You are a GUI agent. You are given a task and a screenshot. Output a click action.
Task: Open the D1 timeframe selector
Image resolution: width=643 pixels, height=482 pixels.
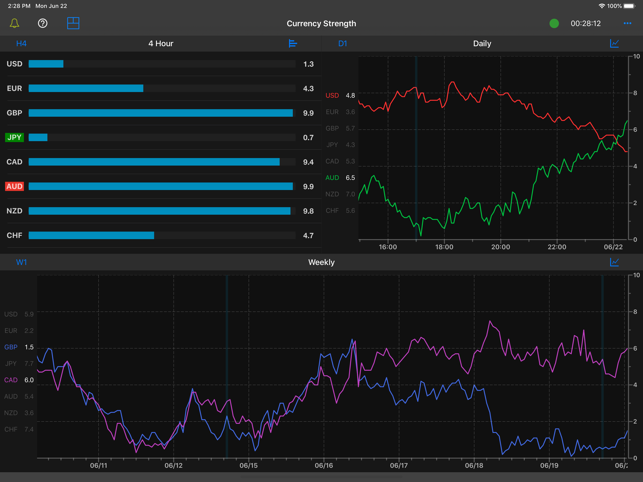coord(342,44)
